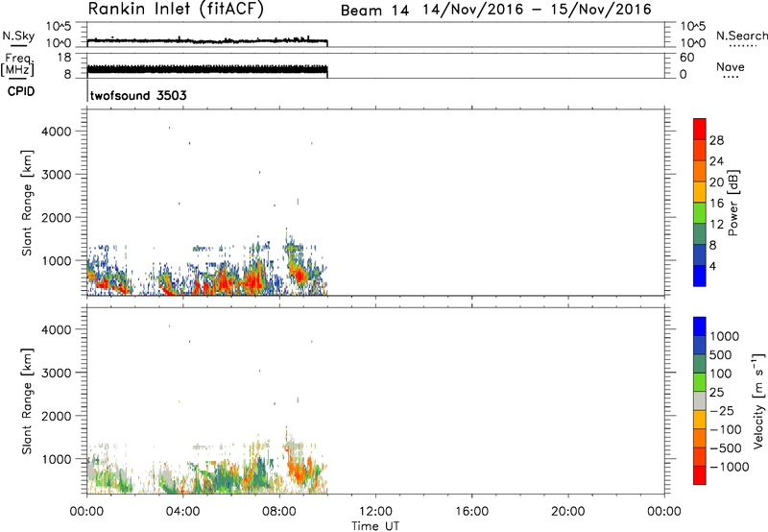
Task: Click the 'Freq. [MHz]' axis label
Action: click(x=17, y=64)
